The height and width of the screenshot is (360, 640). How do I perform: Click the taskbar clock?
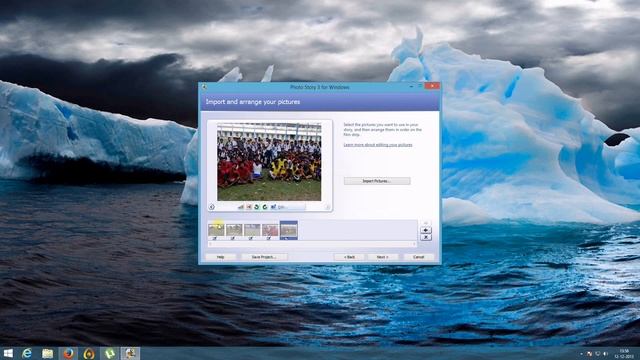tap(624, 353)
